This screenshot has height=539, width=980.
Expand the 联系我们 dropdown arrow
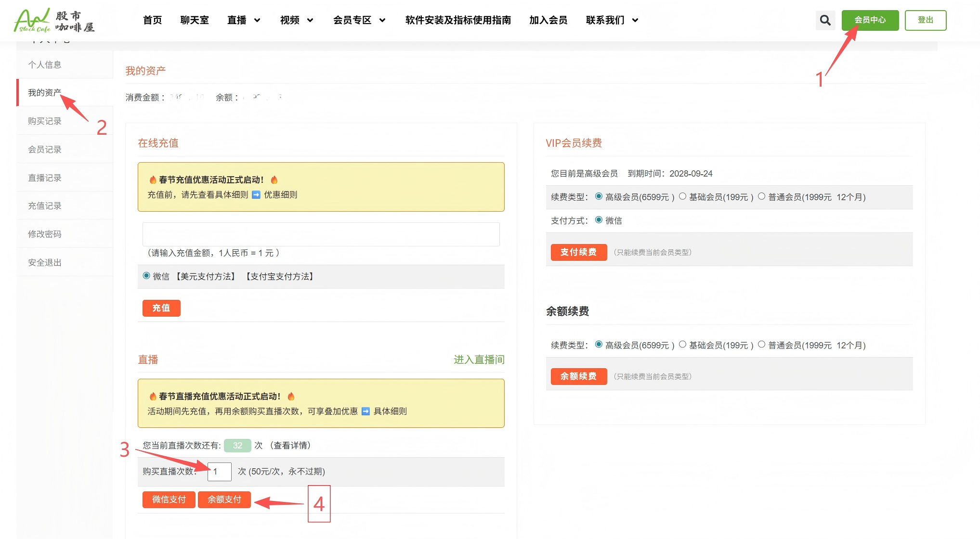[x=635, y=20]
